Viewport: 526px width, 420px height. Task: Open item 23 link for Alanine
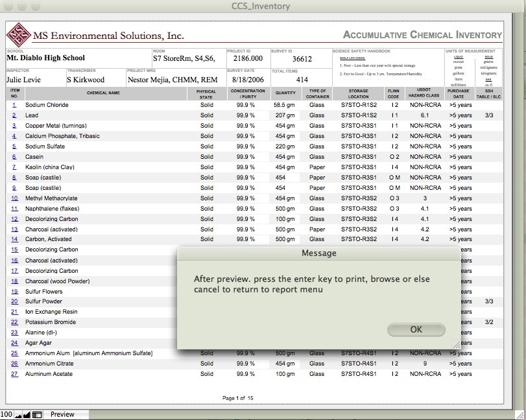14,332
